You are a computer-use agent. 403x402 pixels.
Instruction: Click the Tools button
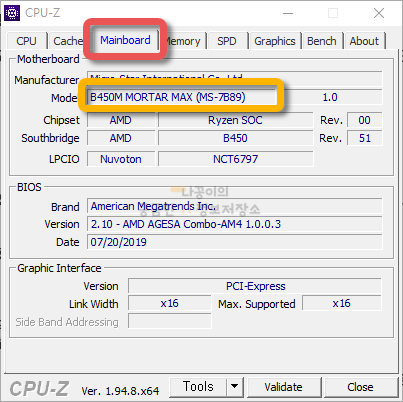click(x=198, y=387)
